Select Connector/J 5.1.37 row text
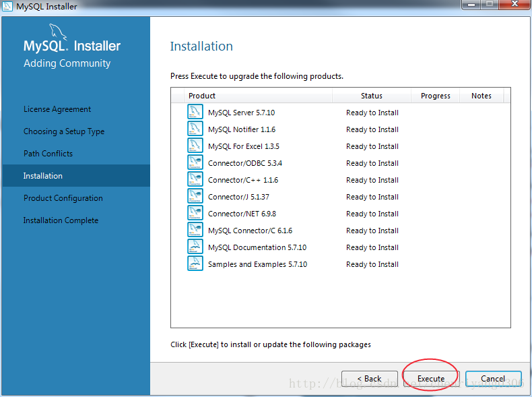The width and height of the screenshot is (532, 397). pos(238,197)
